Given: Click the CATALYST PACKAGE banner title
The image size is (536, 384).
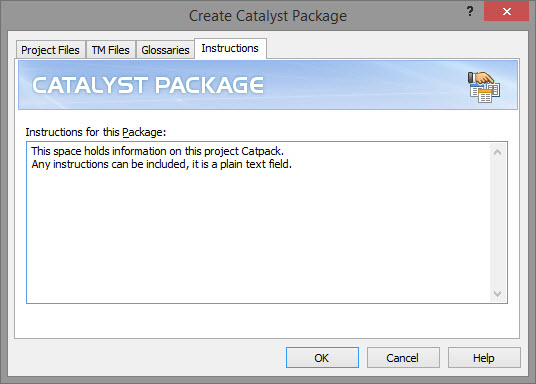Looking at the screenshot, I should pyautogui.click(x=148, y=85).
